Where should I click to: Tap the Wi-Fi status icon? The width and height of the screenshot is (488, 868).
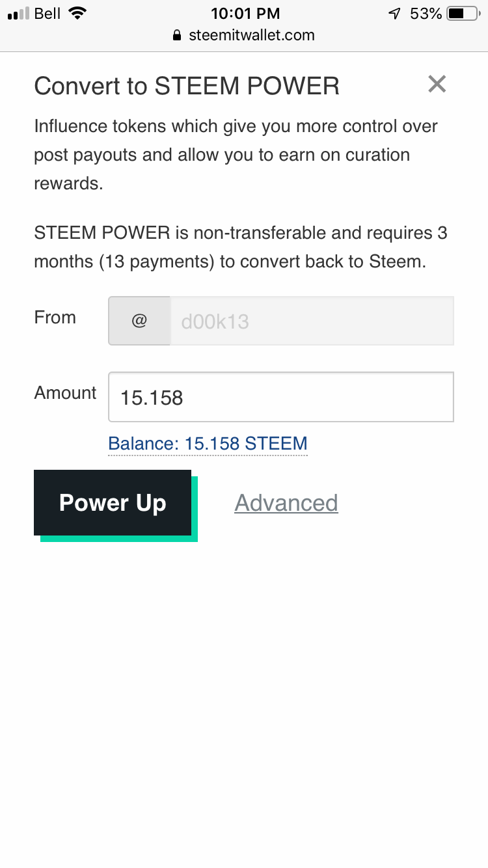pyautogui.click(x=78, y=13)
